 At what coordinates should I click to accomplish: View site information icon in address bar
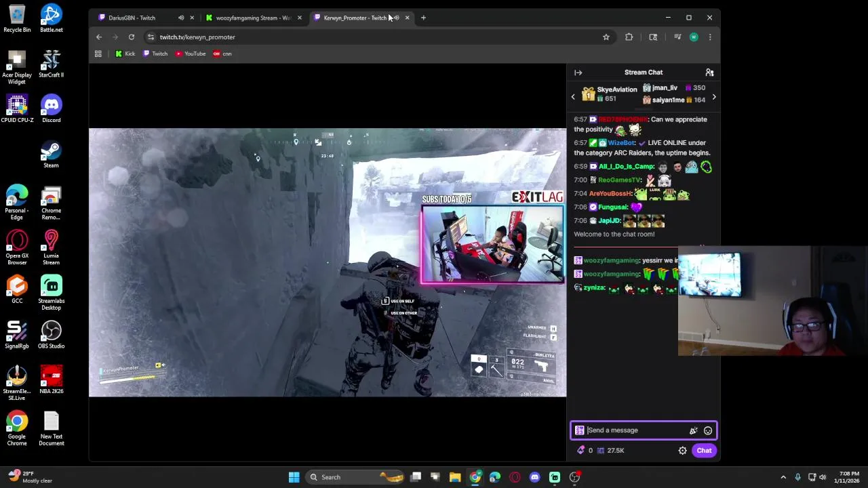coord(151,37)
